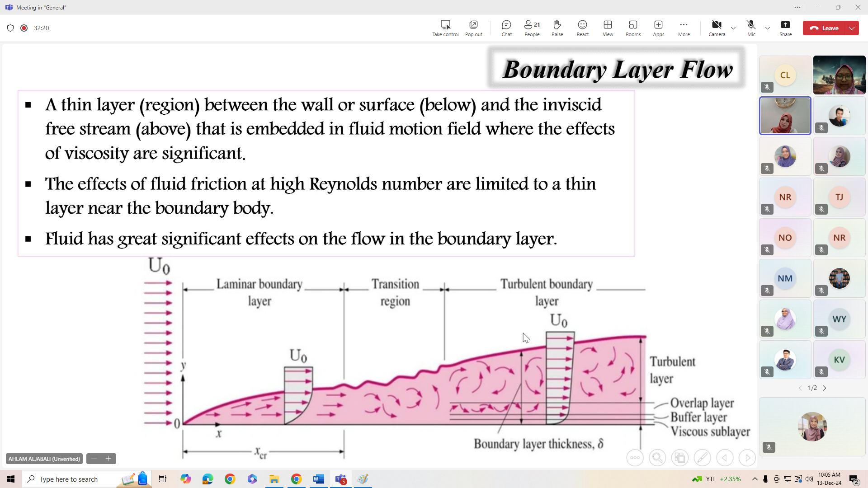The image size is (868, 488).
Task: Open Paint app on taskbar
Action: tap(363, 479)
